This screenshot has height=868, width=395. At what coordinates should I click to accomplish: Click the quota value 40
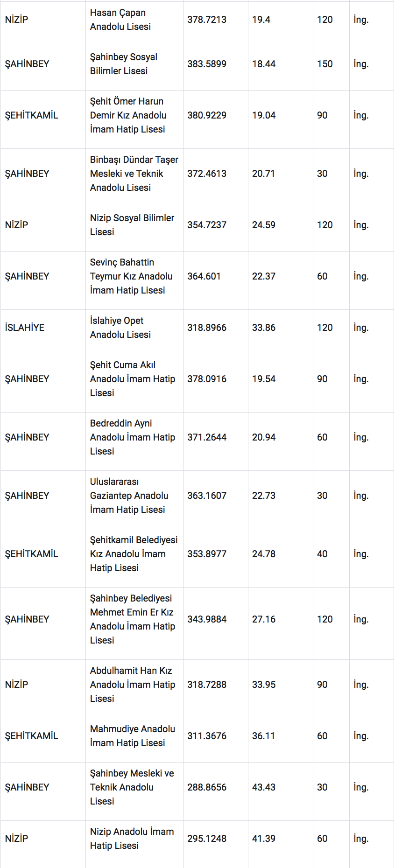pyautogui.click(x=322, y=554)
